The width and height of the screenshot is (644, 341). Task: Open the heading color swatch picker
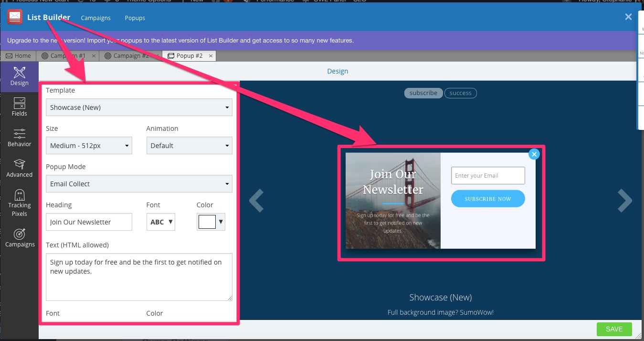(211, 222)
